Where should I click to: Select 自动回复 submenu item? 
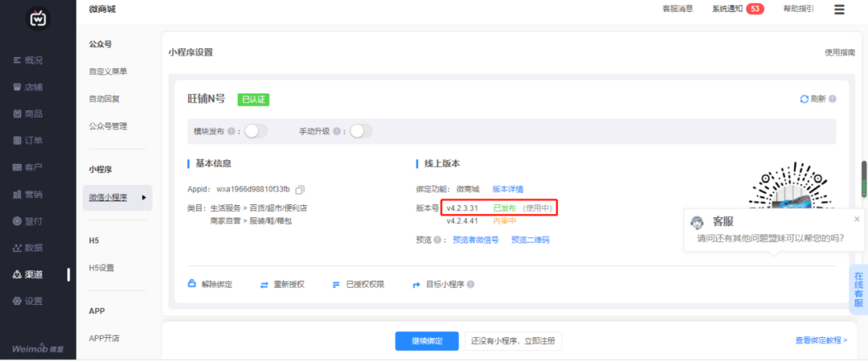(104, 99)
